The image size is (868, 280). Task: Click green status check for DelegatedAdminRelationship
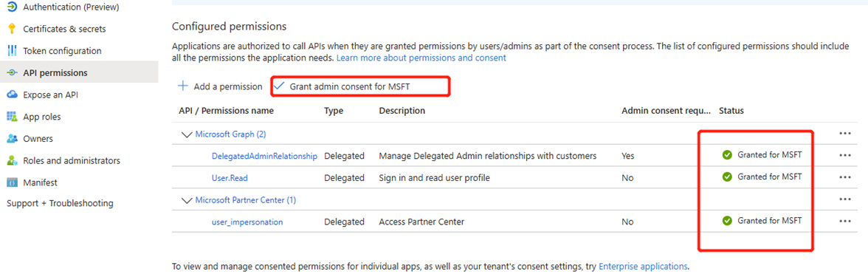click(x=728, y=155)
